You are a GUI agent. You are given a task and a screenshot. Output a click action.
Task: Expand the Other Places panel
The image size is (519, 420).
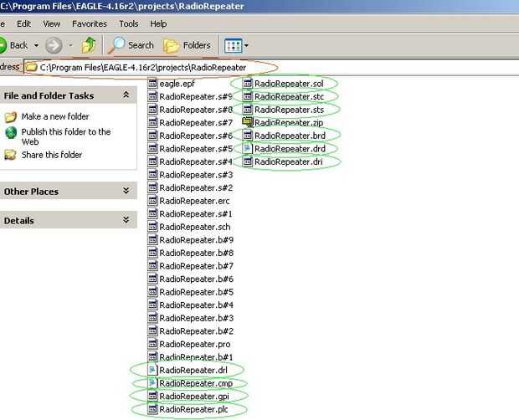pos(126,191)
